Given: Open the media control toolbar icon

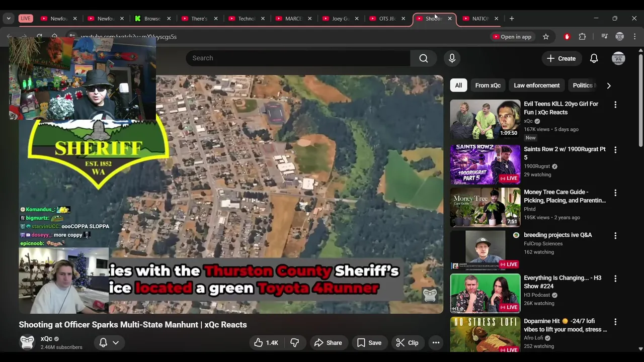Looking at the screenshot, I should 605,37.
